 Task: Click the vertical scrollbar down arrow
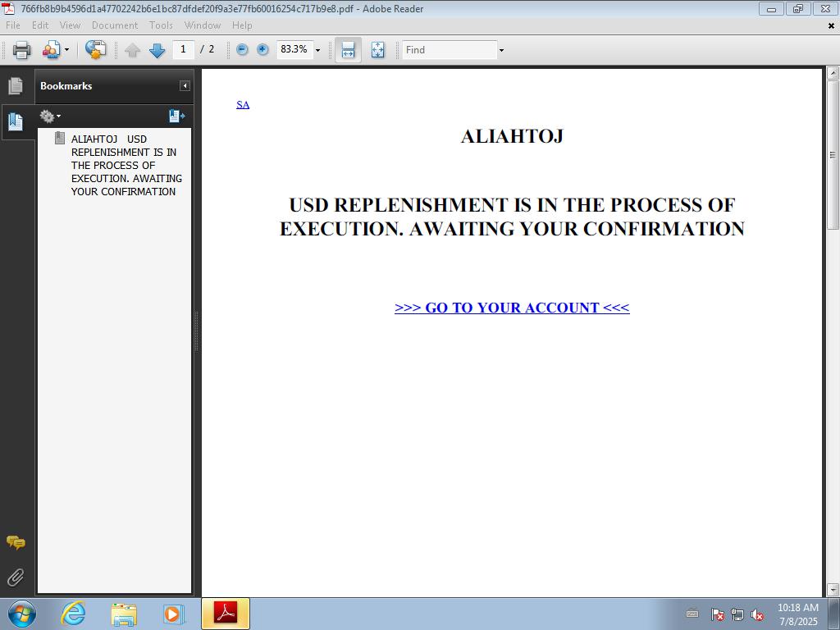click(x=833, y=589)
